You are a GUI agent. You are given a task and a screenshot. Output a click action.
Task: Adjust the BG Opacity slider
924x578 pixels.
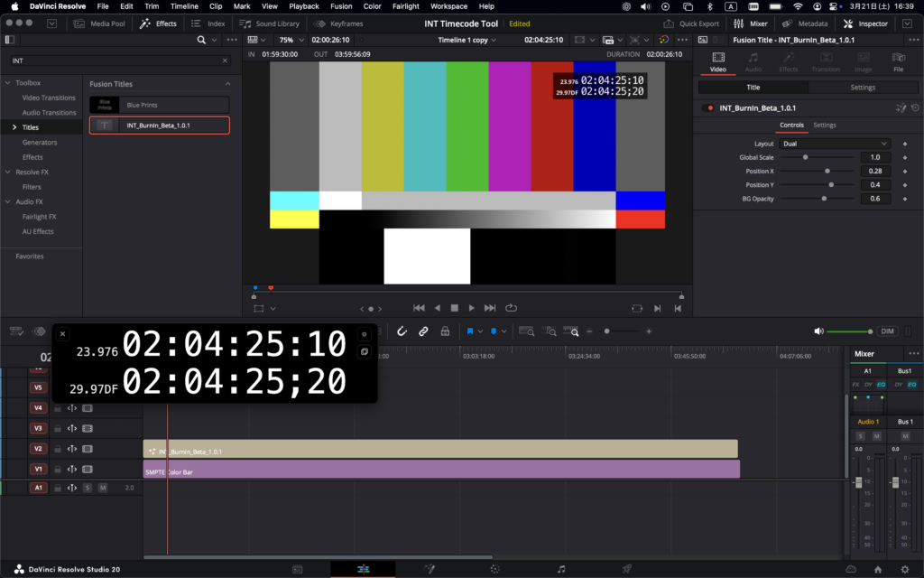(x=824, y=199)
